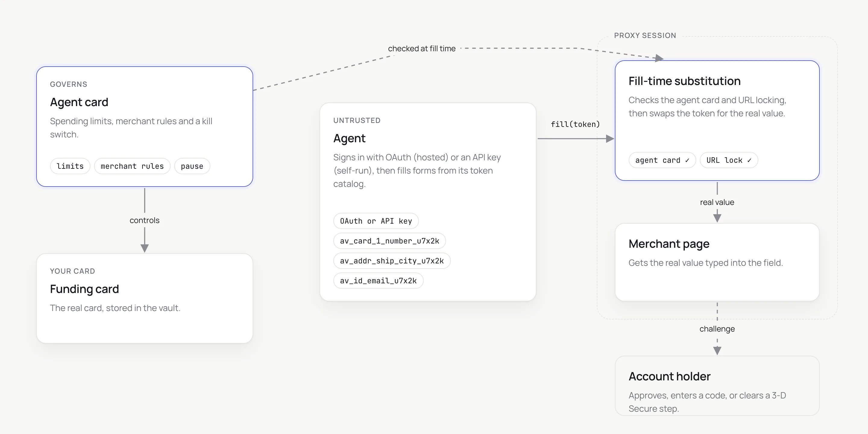Click the 'PROXY SESSION' label
Image resolution: width=868 pixels, height=434 pixels.
tap(645, 36)
